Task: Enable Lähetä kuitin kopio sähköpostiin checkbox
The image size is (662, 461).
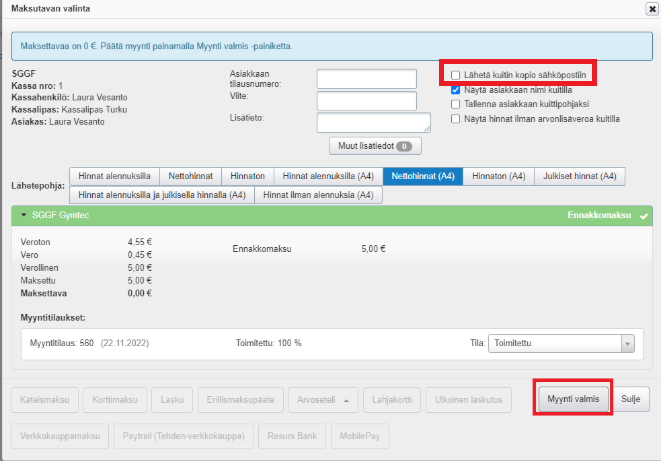Action: (456, 75)
